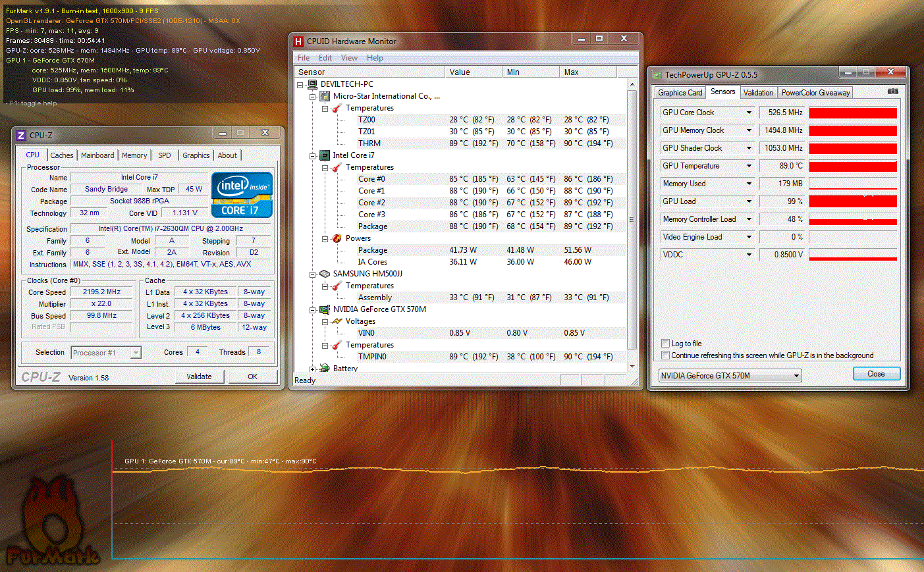Image resolution: width=924 pixels, height=572 pixels.
Task: Switch to Graphics Card tab in GPU-Z
Action: 680,93
